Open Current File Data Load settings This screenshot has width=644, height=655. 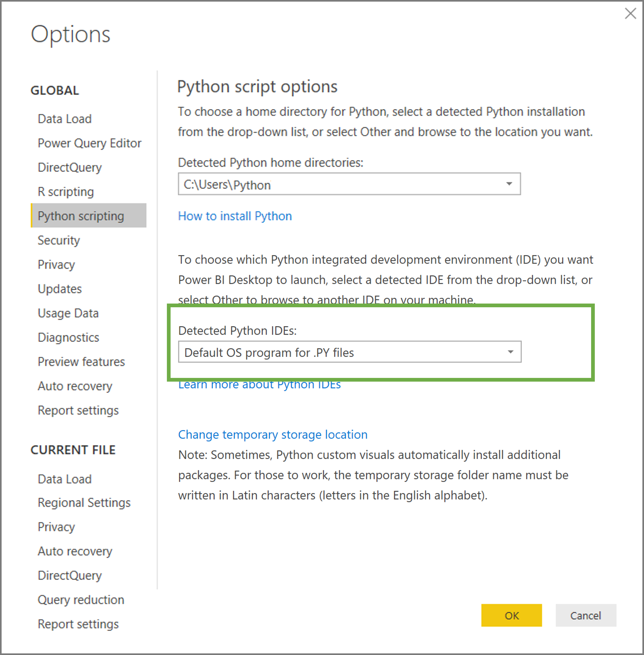[x=65, y=479]
